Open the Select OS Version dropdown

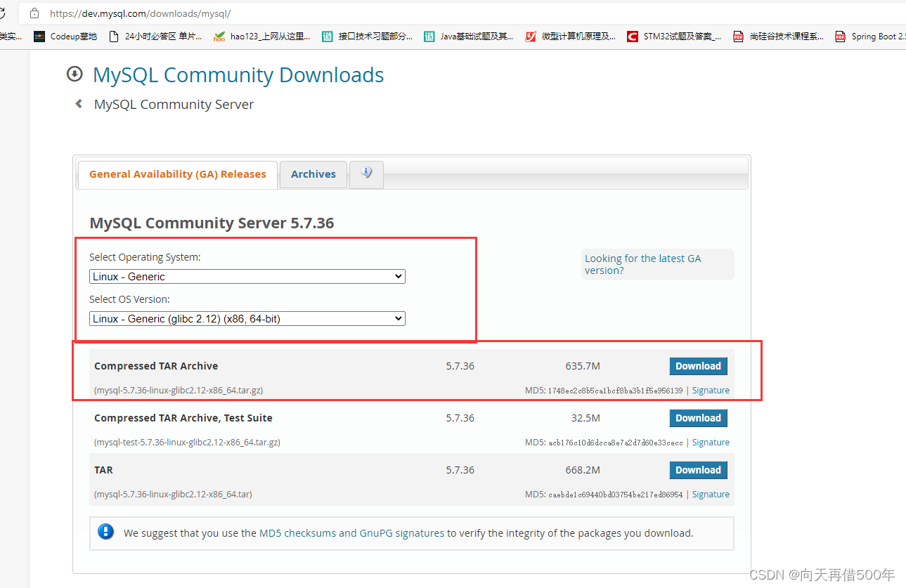(x=247, y=319)
